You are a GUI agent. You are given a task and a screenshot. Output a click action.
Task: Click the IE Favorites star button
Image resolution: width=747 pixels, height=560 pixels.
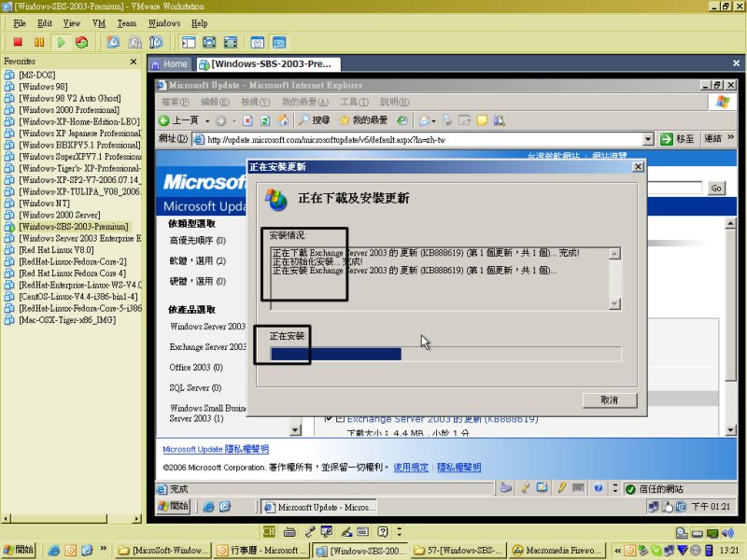(x=363, y=120)
